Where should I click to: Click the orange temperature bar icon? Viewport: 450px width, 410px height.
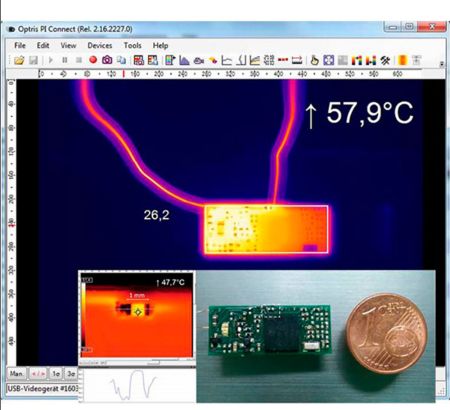click(402, 60)
